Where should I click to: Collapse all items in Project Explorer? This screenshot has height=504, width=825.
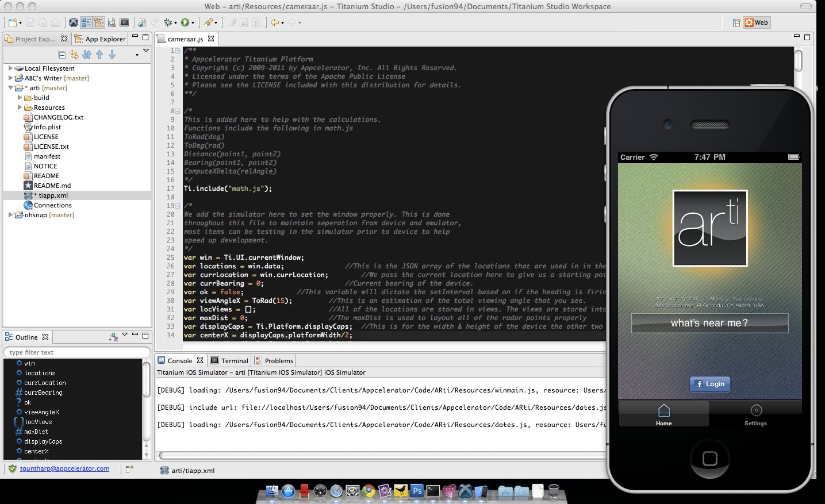(62, 53)
